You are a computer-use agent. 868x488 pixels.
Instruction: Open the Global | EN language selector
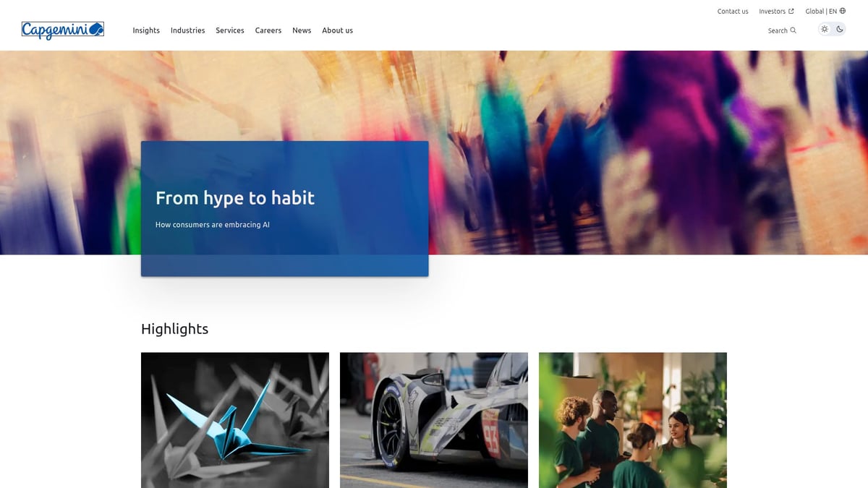[825, 11]
